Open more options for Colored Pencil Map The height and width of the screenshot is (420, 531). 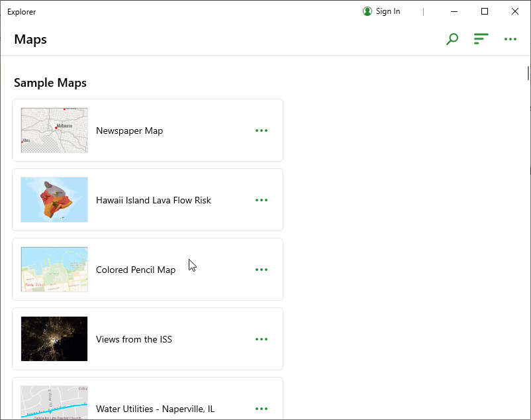click(262, 270)
